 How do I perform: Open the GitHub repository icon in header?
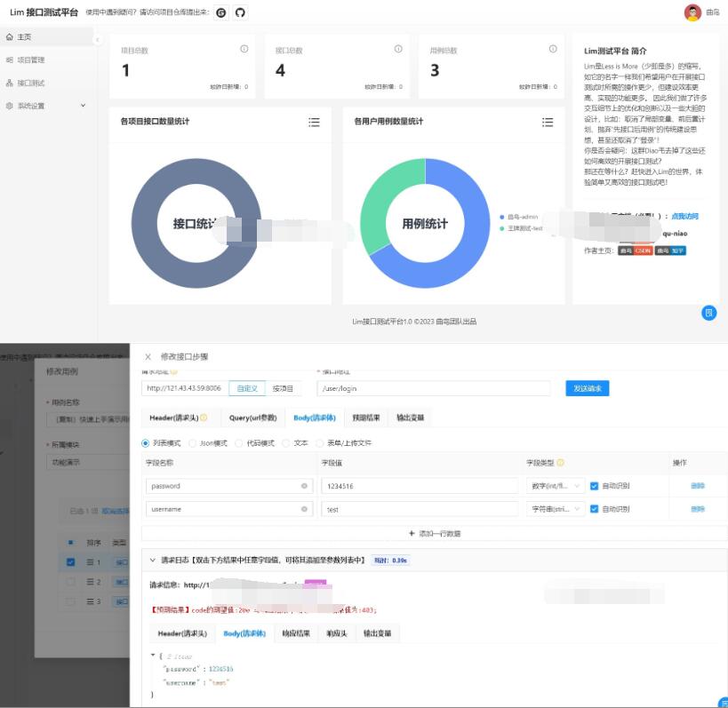click(x=239, y=12)
